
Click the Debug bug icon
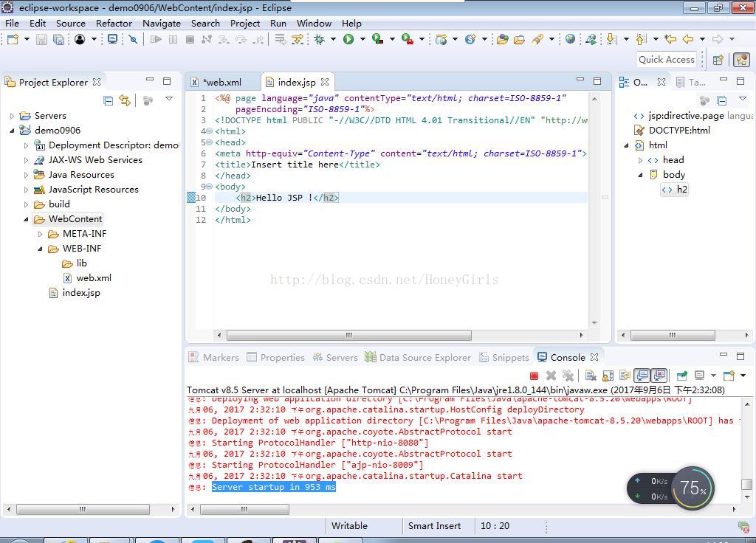pos(320,39)
